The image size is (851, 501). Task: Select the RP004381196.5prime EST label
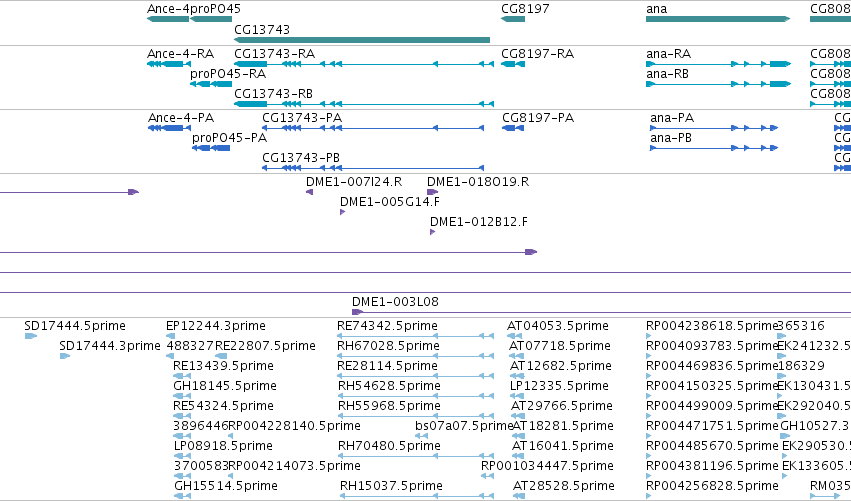tap(712, 466)
